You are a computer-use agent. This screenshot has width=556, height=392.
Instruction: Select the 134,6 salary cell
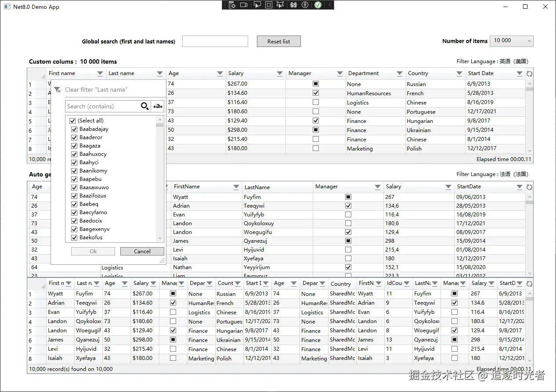419,206
